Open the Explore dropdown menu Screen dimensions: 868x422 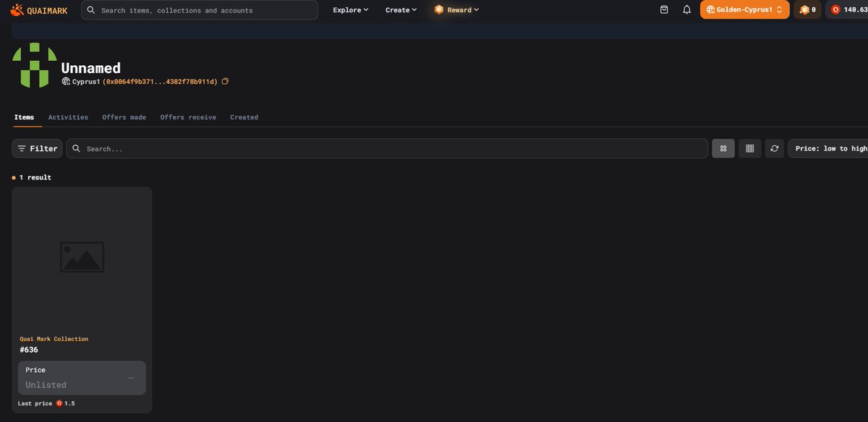[351, 10]
